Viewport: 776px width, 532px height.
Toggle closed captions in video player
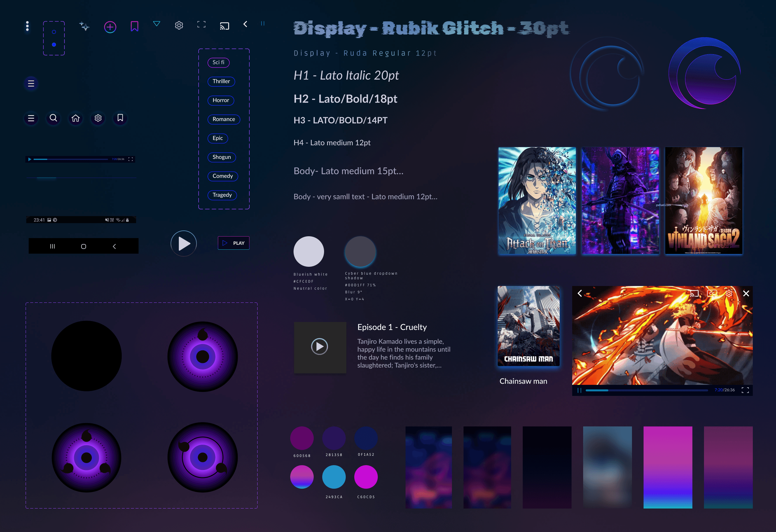click(x=712, y=293)
